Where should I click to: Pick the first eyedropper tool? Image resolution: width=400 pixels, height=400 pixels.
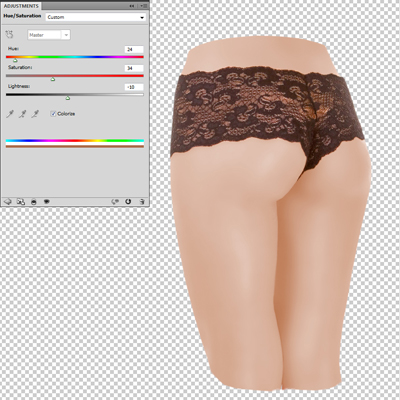[10, 114]
